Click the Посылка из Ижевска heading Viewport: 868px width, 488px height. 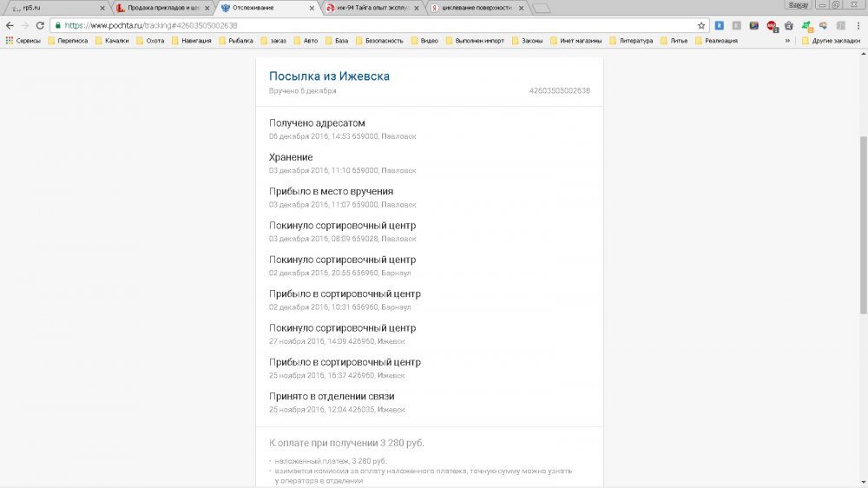[x=329, y=76]
